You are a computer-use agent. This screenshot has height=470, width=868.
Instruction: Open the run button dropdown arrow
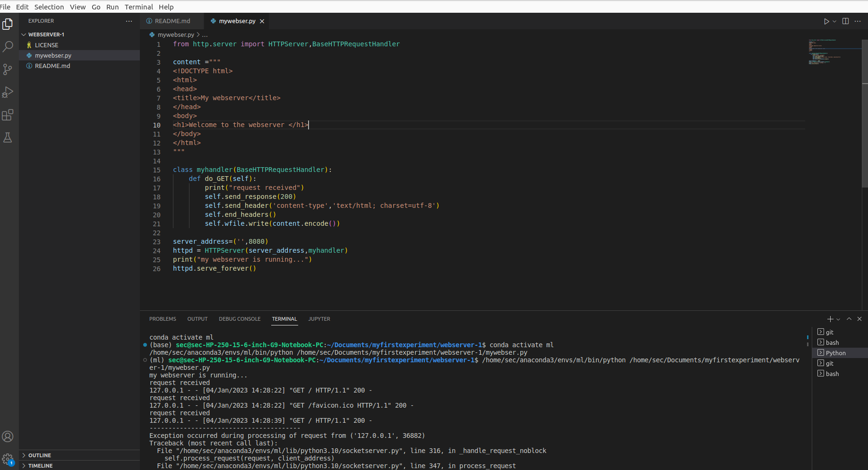click(x=834, y=21)
